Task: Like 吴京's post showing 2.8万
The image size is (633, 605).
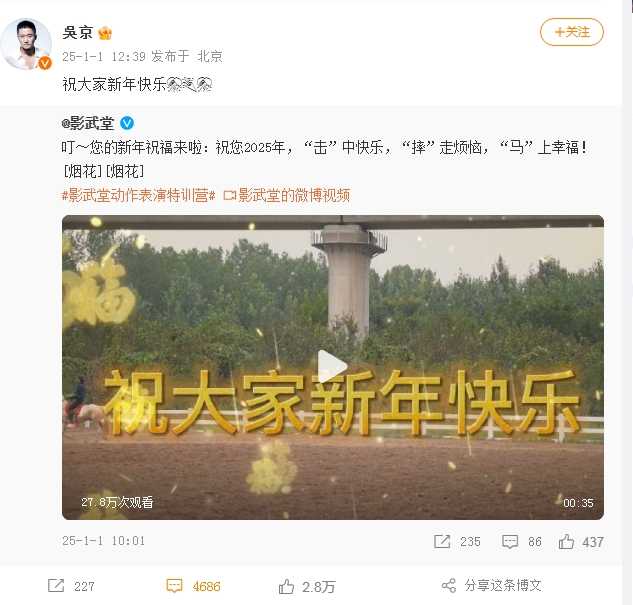Action: click(286, 586)
